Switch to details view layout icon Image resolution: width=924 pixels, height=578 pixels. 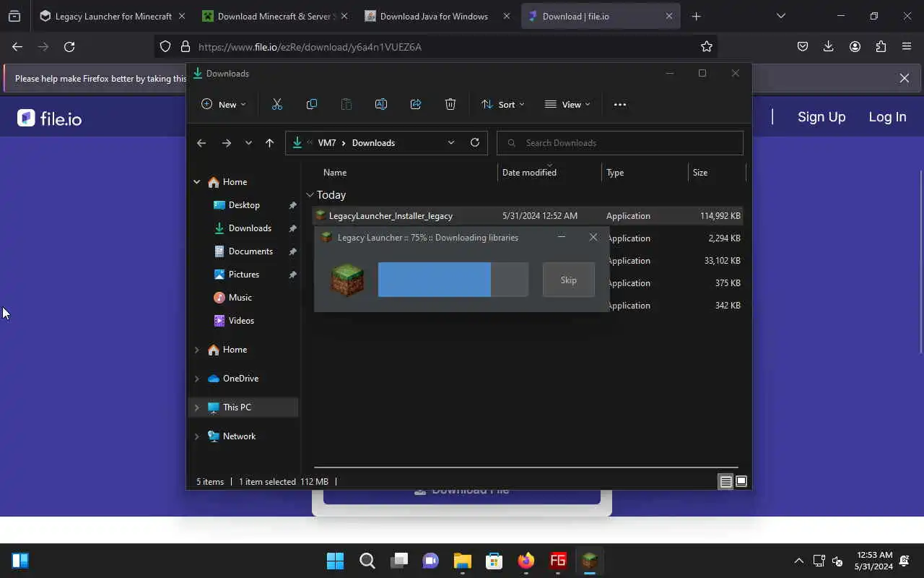click(726, 482)
